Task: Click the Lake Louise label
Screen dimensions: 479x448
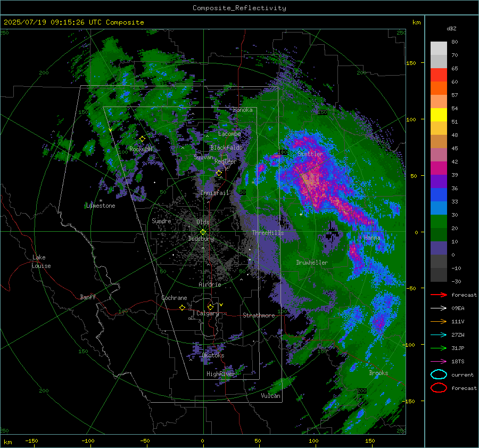Action: 41,262
